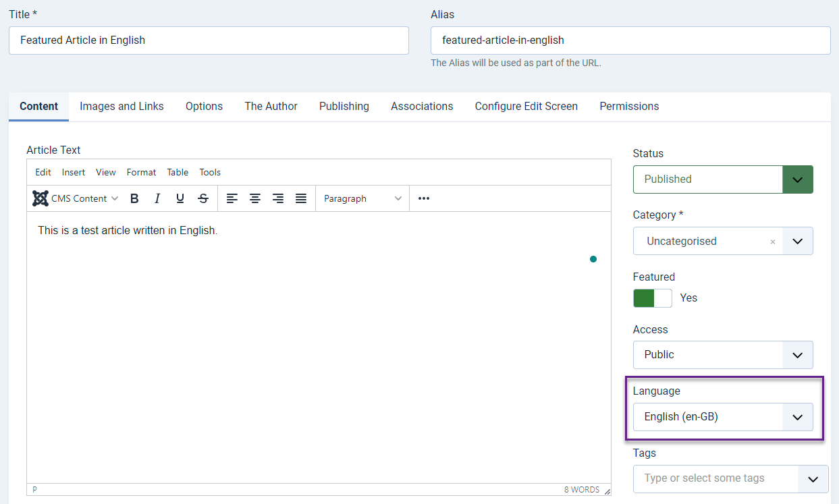Screen dimensions: 839x504
Task: Open the editor Format menu
Action: 141,172
